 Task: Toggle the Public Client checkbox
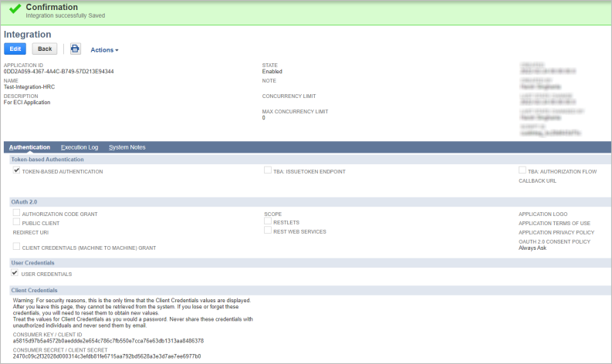[16, 222]
